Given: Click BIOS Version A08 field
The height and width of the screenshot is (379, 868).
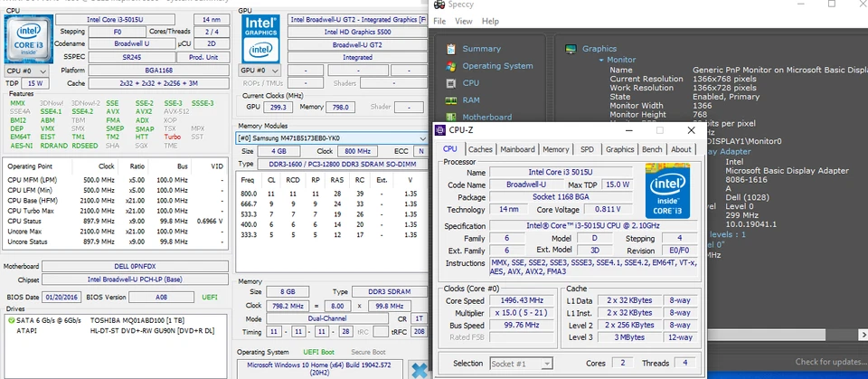Looking at the screenshot, I should pos(161,297).
